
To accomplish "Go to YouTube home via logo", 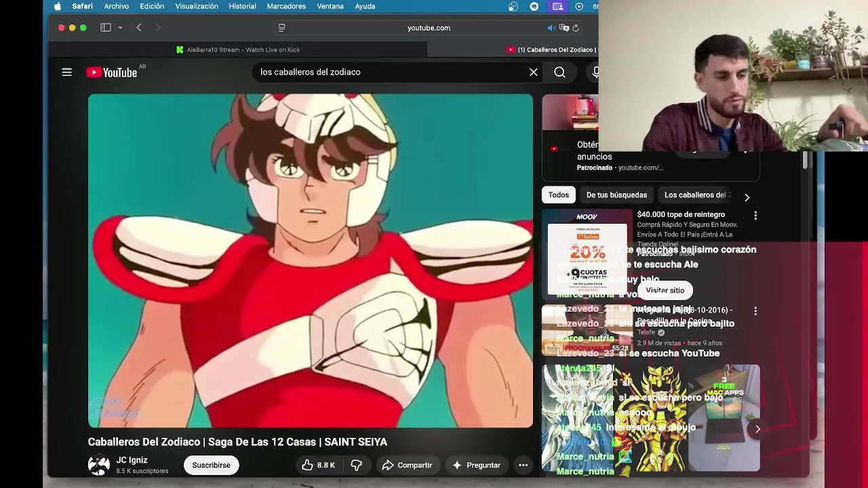I will (x=111, y=73).
